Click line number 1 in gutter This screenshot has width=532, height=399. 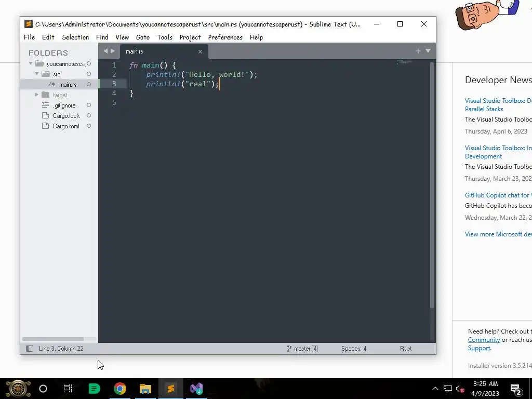[x=114, y=65]
